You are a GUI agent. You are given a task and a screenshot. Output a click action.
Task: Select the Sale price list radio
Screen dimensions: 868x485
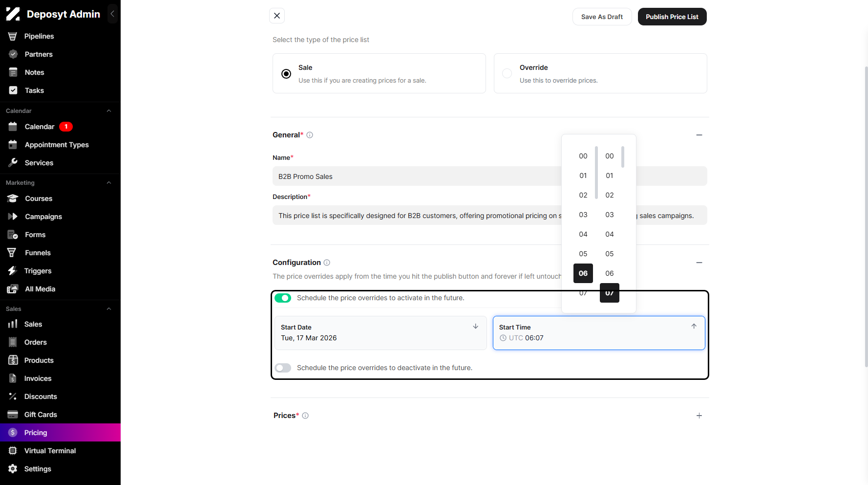[286, 74]
